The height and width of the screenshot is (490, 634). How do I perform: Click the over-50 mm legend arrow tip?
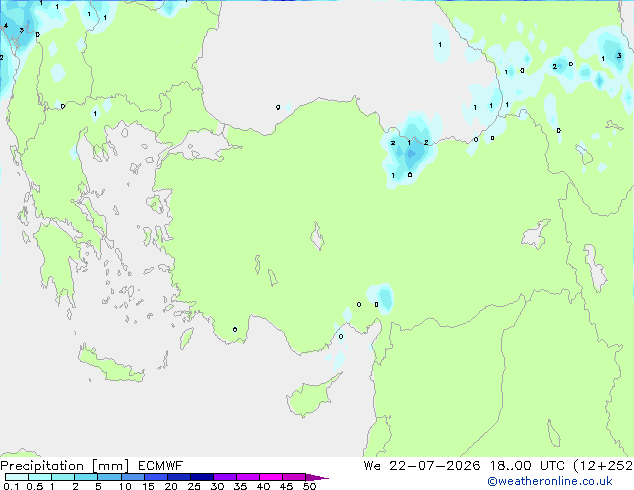317,477
